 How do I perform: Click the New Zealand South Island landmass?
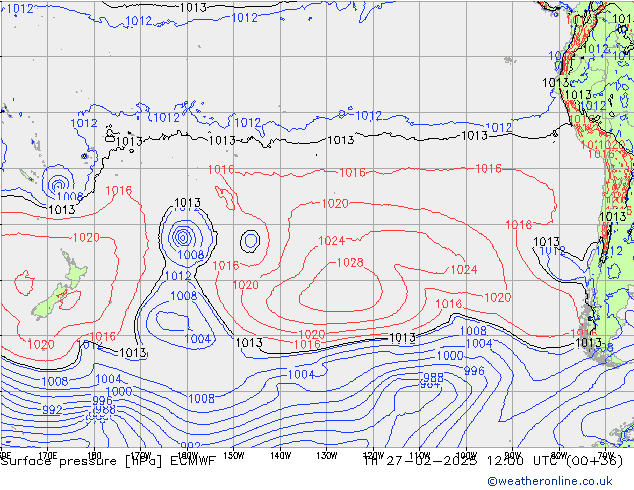(51, 302)
